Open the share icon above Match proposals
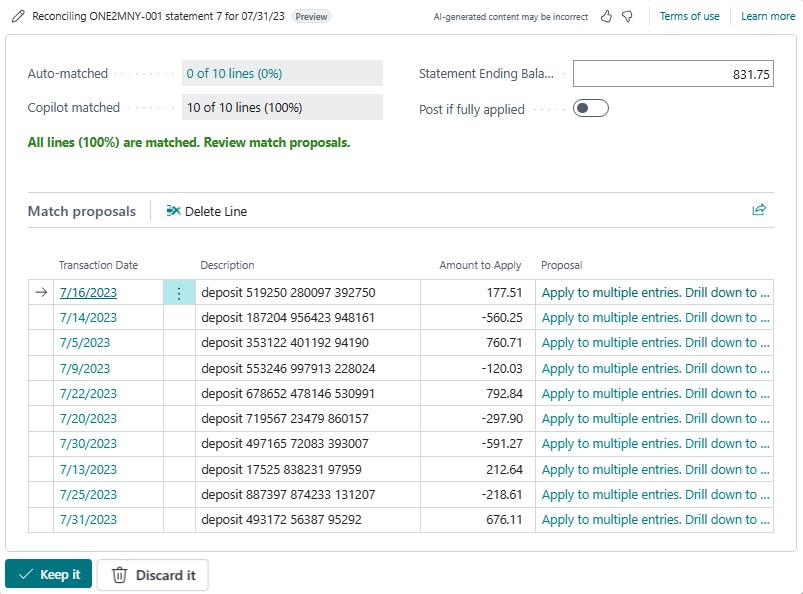Screen dimensions: 803x594 pos(759,209)
